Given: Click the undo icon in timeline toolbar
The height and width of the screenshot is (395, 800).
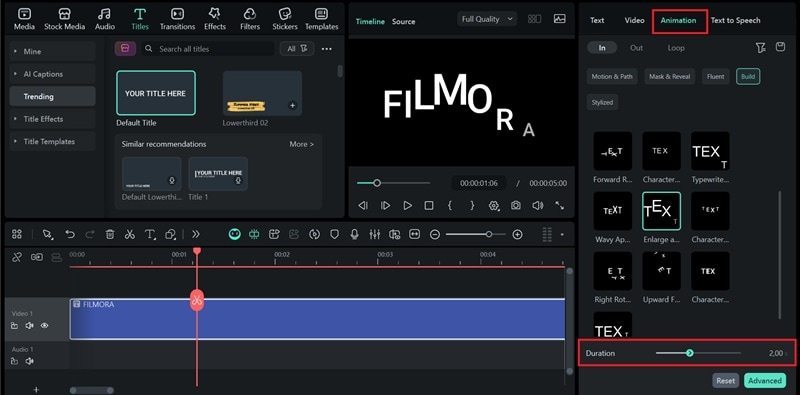Looking at the screenshot, I should (70, 234).
